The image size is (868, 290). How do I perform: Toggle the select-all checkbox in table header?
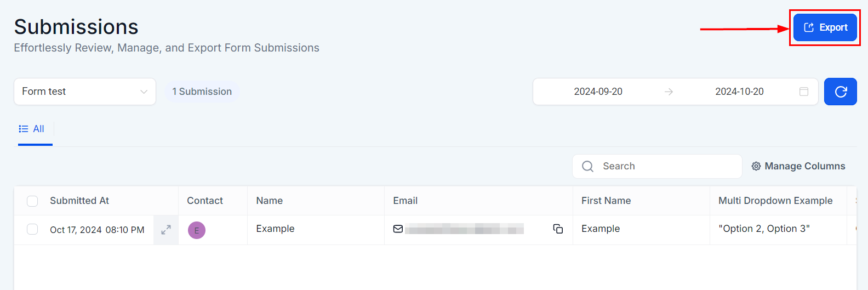tap(32, 201)
